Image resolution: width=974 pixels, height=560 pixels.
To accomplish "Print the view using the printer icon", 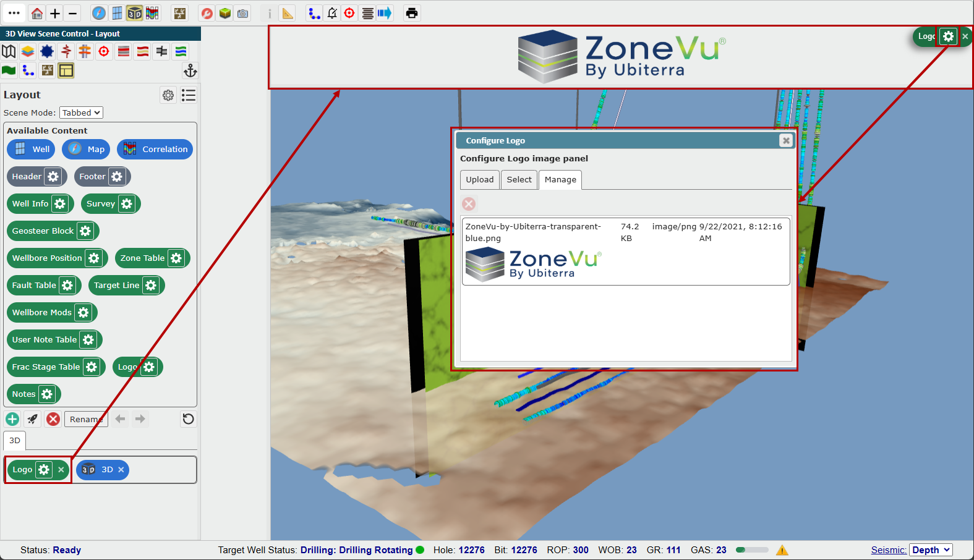I will (x=412, y=13).
